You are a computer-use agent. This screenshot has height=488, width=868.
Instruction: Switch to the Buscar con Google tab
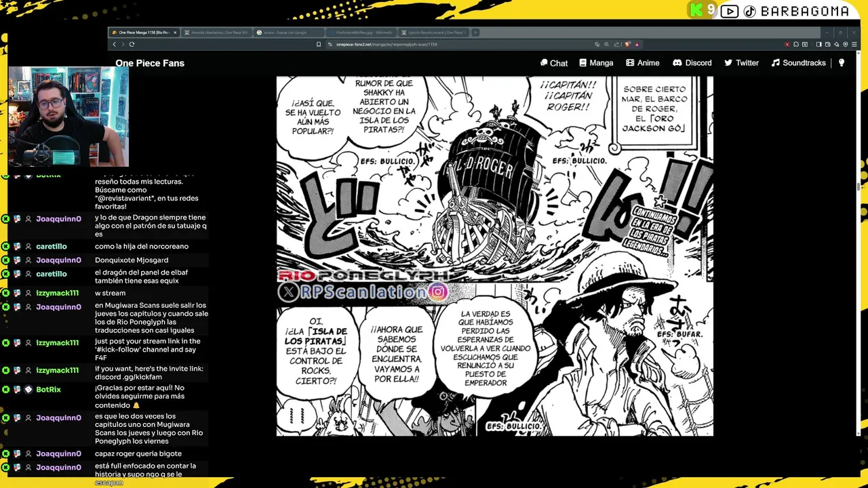point(288,32)
